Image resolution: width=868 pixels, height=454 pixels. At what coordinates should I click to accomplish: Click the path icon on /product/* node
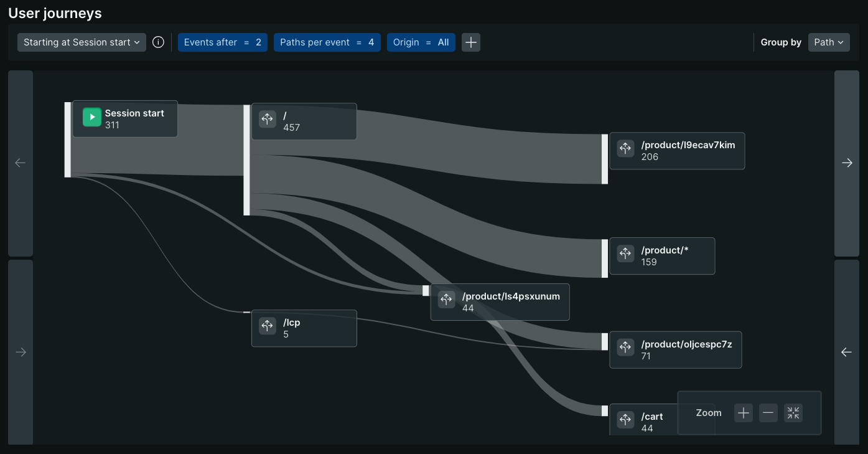pyautogui.click(x=625, y=253)
